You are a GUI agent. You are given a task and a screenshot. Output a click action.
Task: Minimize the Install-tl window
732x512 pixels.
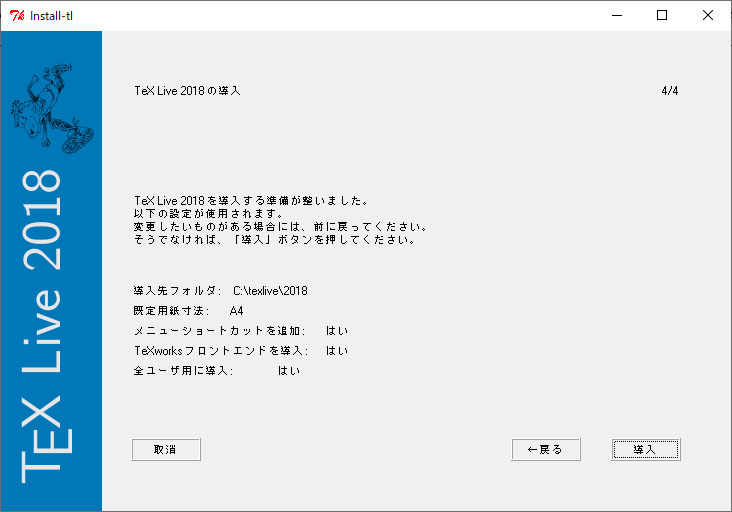tap(617, 15)
